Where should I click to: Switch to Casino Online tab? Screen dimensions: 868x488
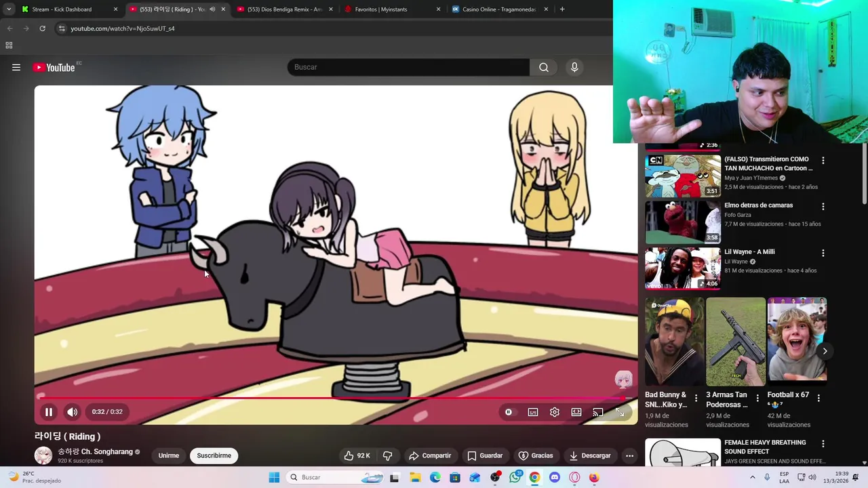pos(499,9)
